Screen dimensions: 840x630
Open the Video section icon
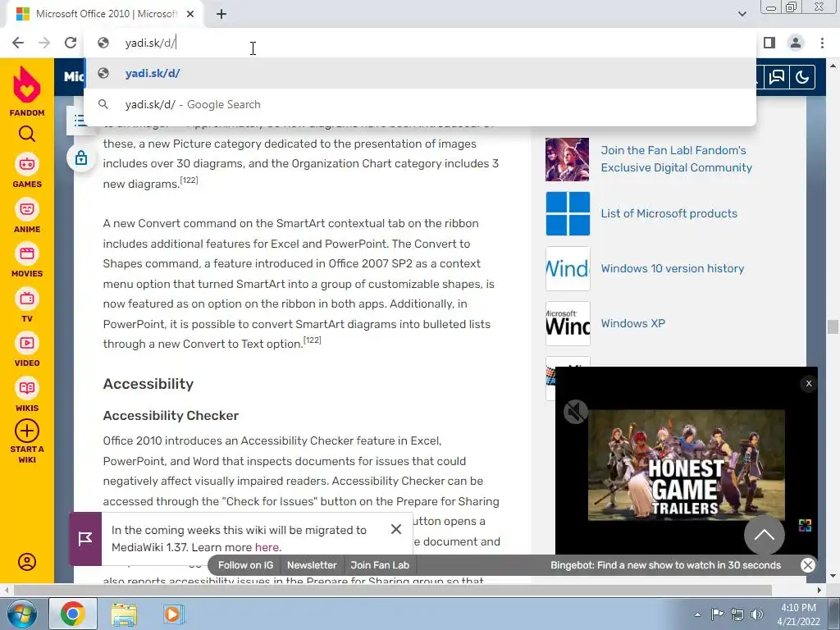click(27, 343)
